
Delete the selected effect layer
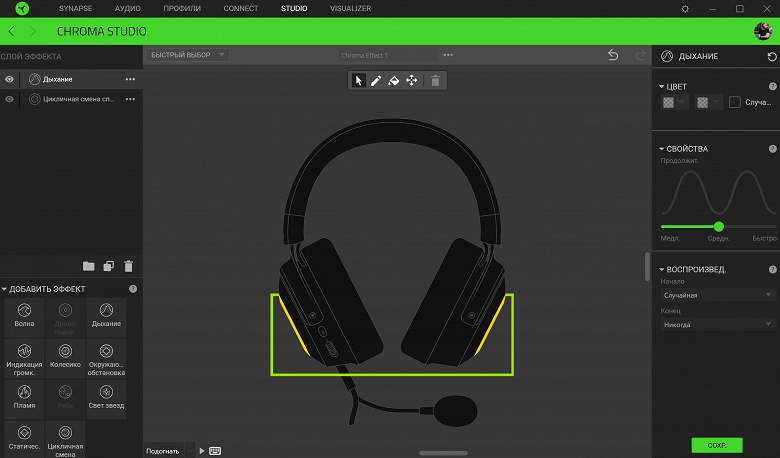[x=128, y=266]
